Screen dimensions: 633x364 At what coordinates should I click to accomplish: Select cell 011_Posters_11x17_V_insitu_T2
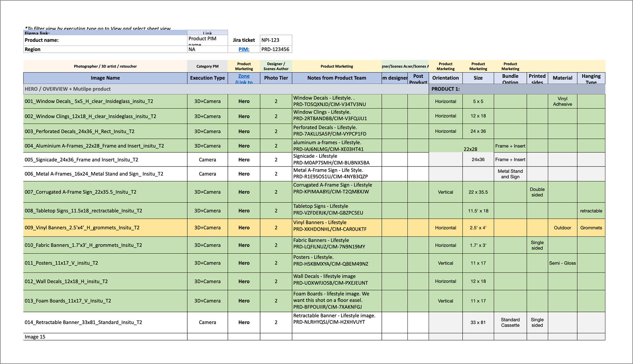point(105,263)
